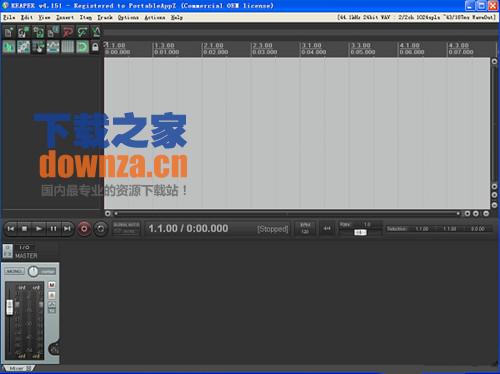The height and width of the screenshot is (374, 500).
Task: Toggle the lock padlock icon
Action: pyautogui.click(x=95, y=47)
